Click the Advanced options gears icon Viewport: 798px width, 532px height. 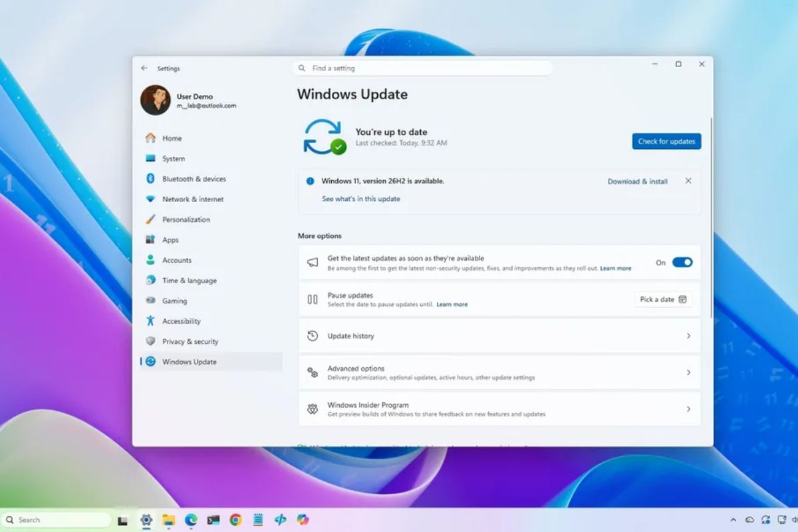312,372
